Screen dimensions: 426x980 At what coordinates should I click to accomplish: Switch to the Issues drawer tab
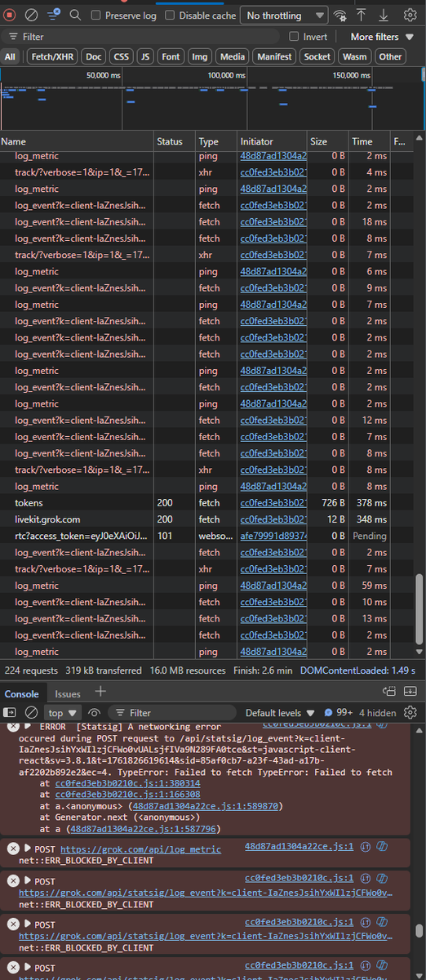pos(68,693)
